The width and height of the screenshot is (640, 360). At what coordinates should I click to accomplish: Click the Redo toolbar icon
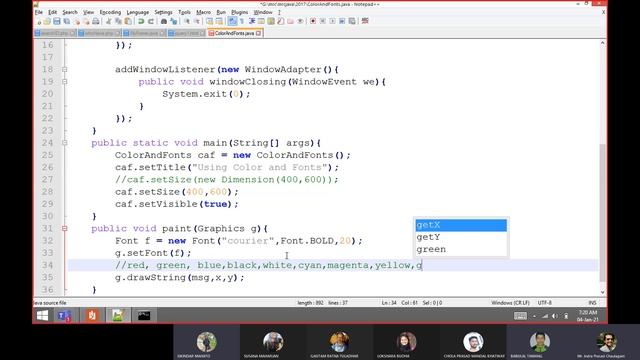[x=151, y=21]
